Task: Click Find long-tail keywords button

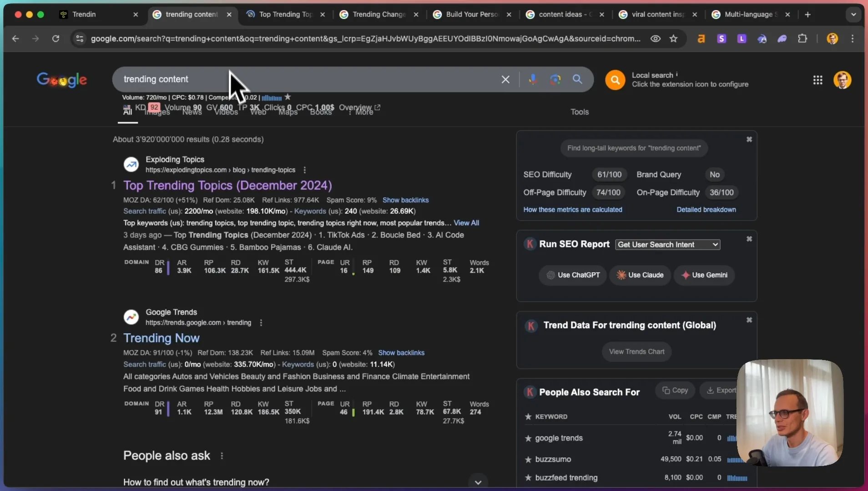Action: click(634, 148)
